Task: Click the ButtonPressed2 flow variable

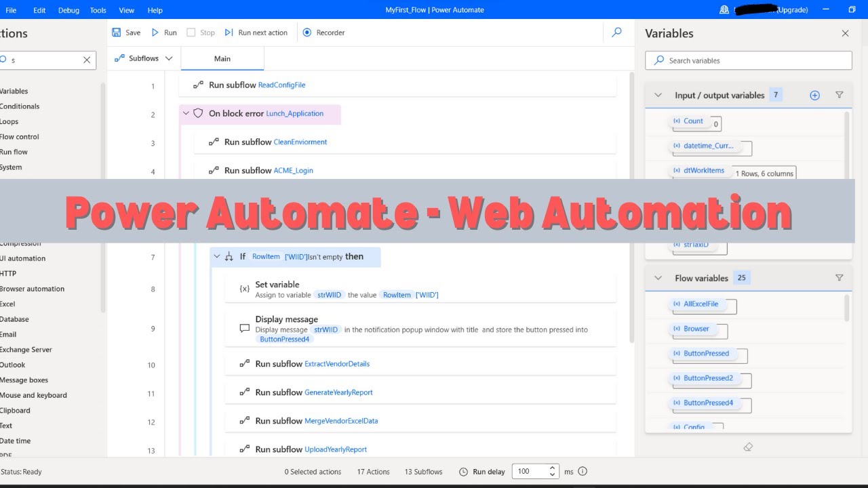Action: (704, 378)
